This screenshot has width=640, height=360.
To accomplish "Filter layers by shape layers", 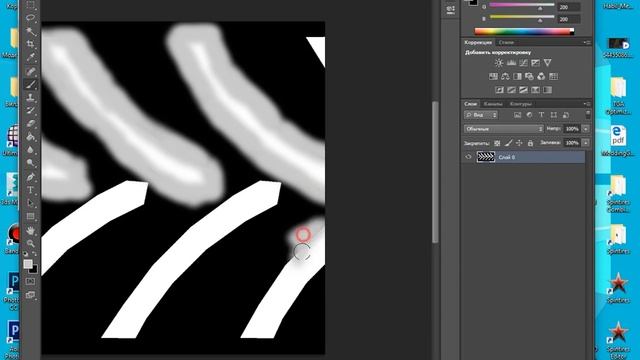I will tap(553, 115).
